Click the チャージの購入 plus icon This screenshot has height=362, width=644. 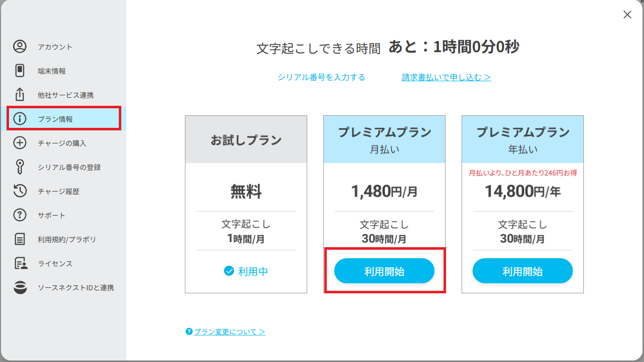click(20, 143)
